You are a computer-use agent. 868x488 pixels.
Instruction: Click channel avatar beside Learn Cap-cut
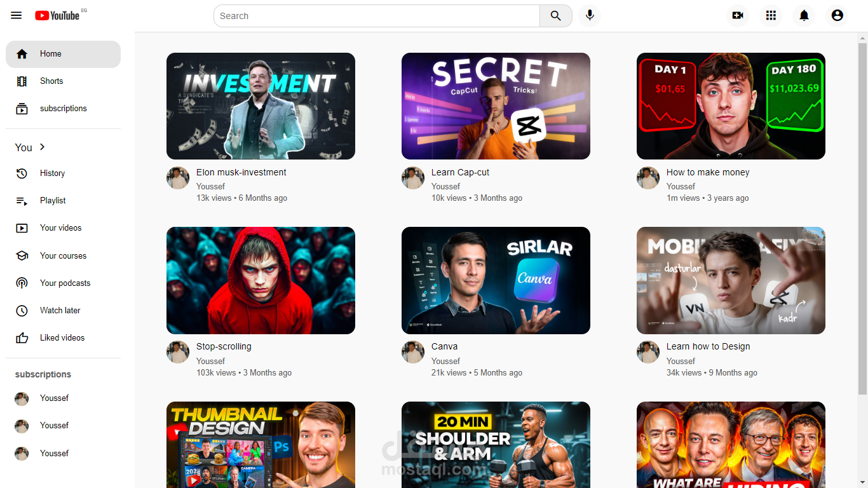coord(413,178)
